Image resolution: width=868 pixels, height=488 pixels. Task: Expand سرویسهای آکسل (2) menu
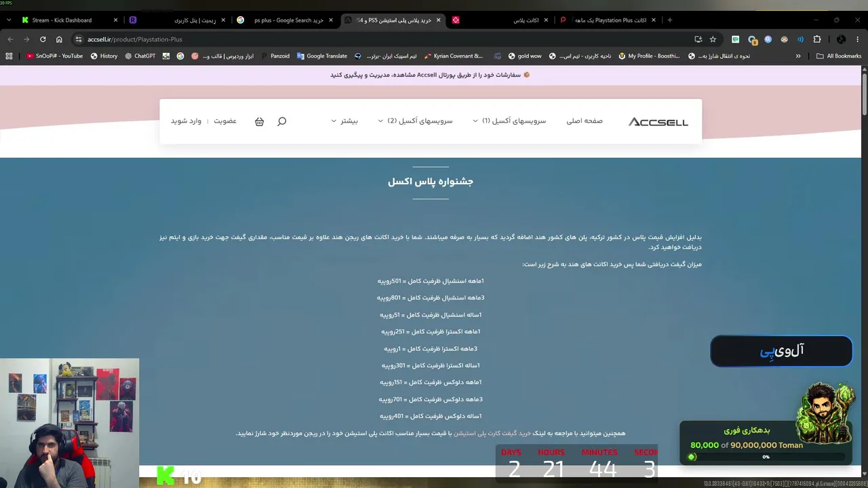pyautogui.click(x=415, y=121)
